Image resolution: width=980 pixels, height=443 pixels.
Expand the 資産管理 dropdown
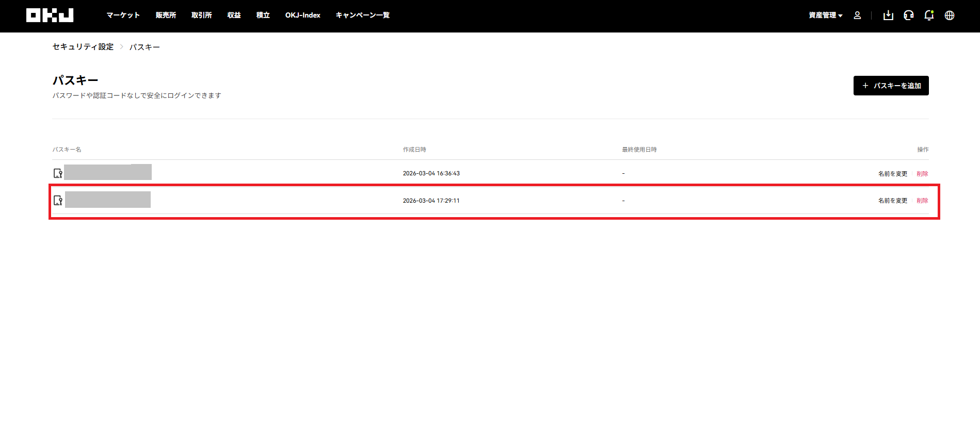(825, 15)
